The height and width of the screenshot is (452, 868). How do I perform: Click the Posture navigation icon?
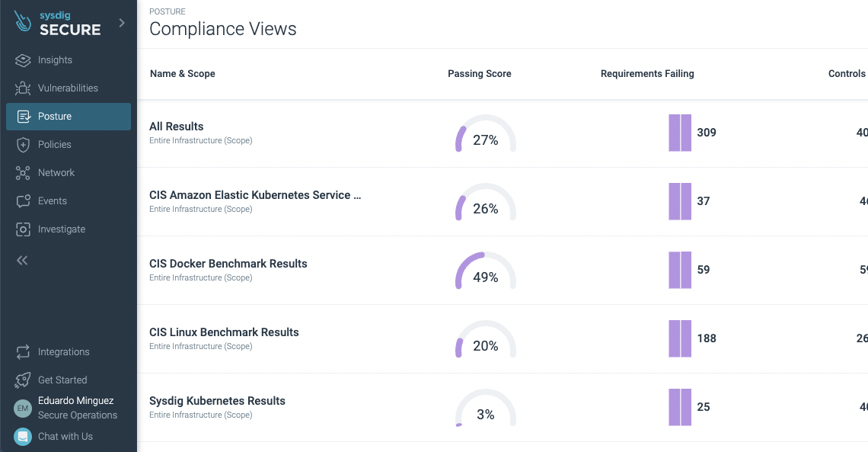[24, 116]
